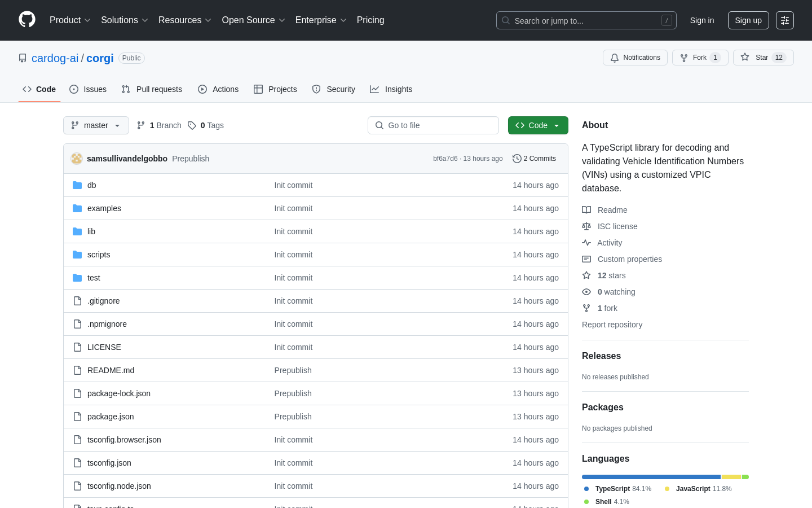Click the README.md file icon

(77, 370)
